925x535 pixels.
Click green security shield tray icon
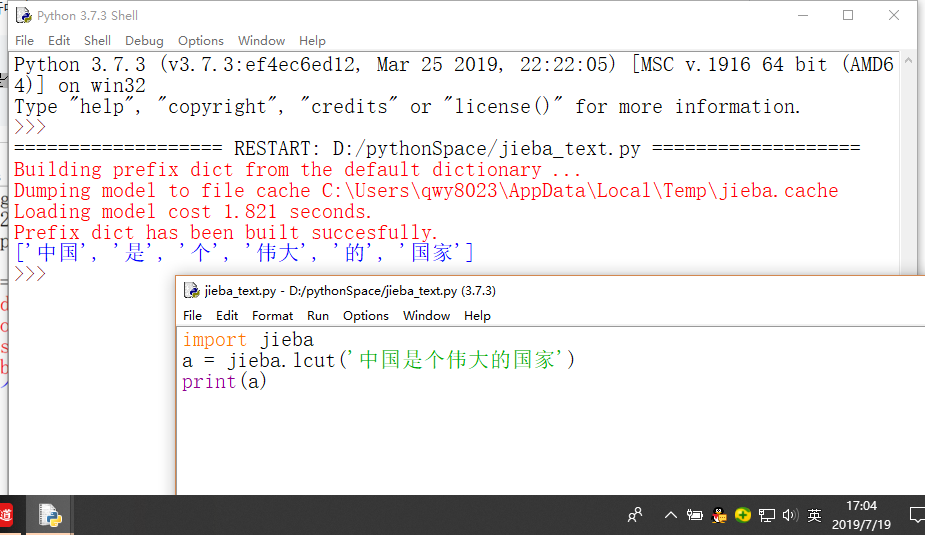(x=743, y=516)
